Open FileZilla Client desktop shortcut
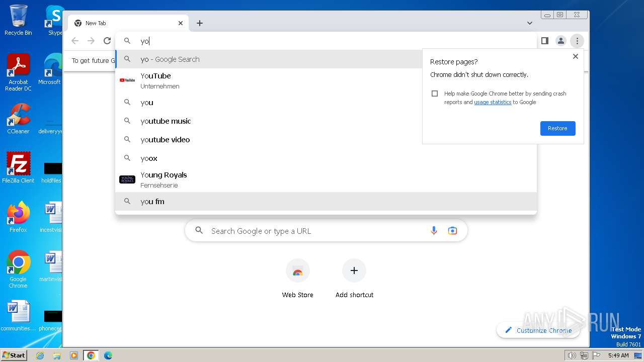The width and height of the screenshot is (644, 362). tap(18, 167)
